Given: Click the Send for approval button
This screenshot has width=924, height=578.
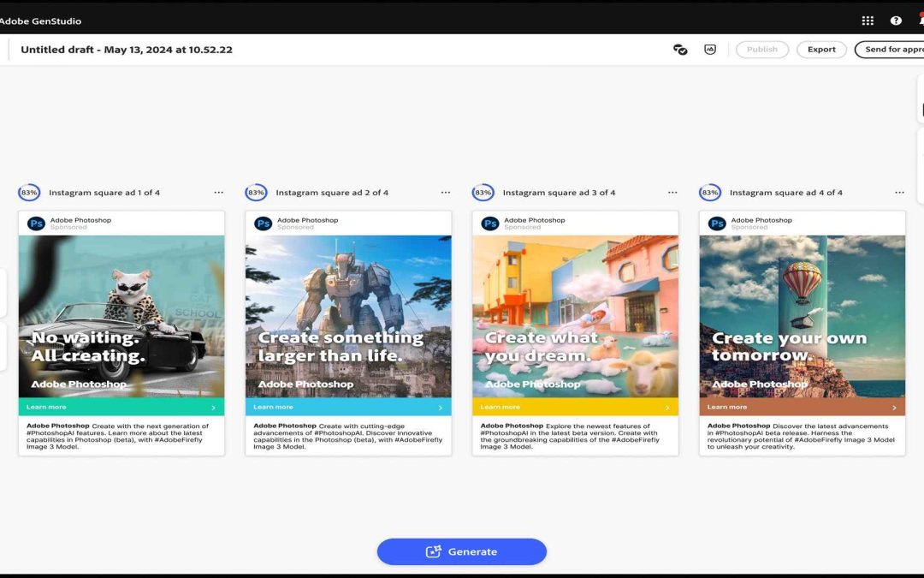Looking at the screenshot, I should tap(891, 50).
